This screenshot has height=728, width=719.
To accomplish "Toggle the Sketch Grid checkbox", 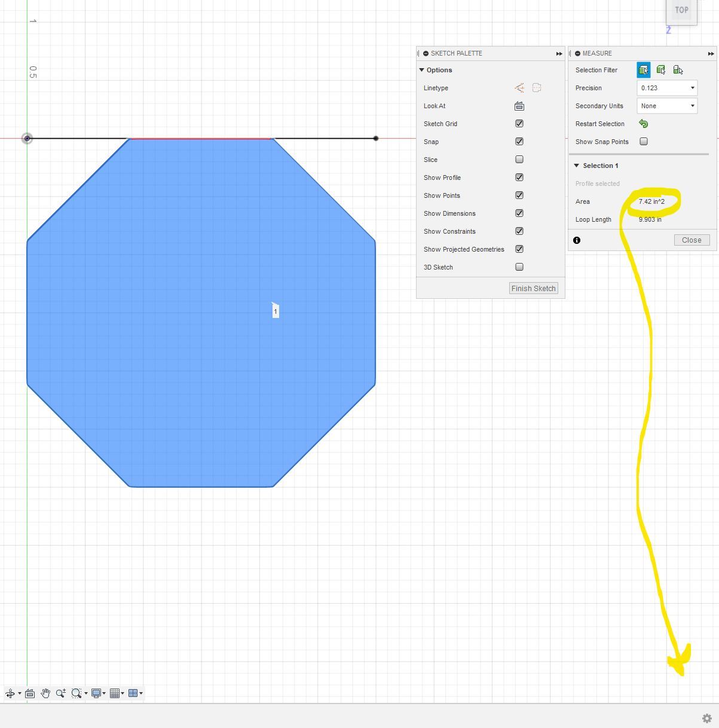I will click(519, 124).
